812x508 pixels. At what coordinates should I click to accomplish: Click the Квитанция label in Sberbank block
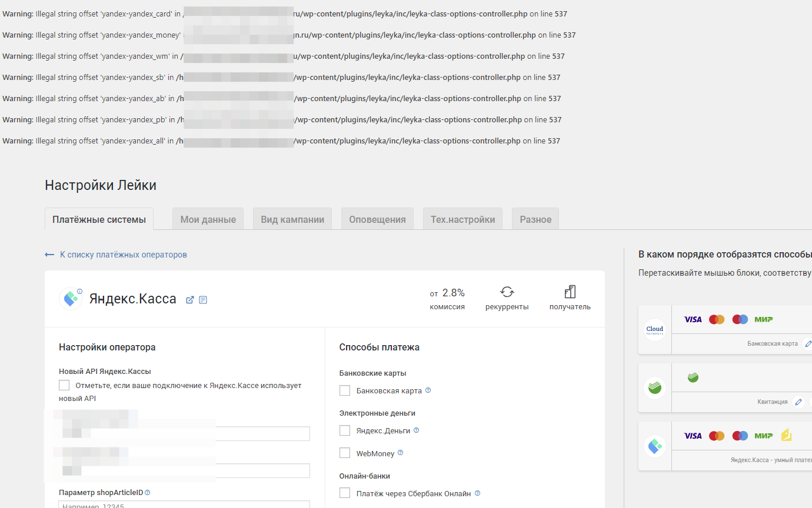point(773,402)
